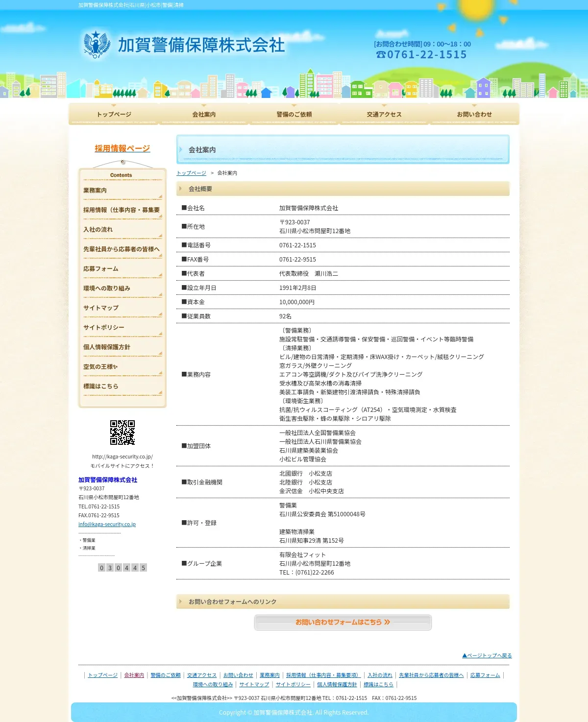This screenshot has height=722, width=588.
Task: Open the 採用情報ページ link in sidebar
Action: pos(122,148)
